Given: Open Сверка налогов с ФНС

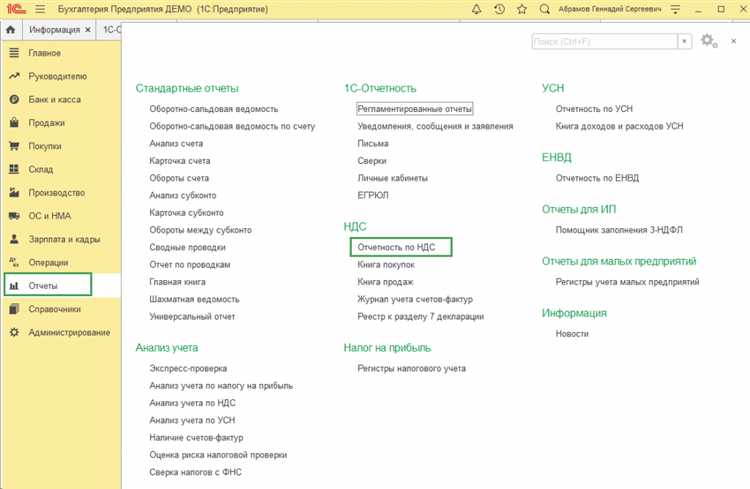Looking at the screenshot, I should pyautogui.click(x=195, y=472).
